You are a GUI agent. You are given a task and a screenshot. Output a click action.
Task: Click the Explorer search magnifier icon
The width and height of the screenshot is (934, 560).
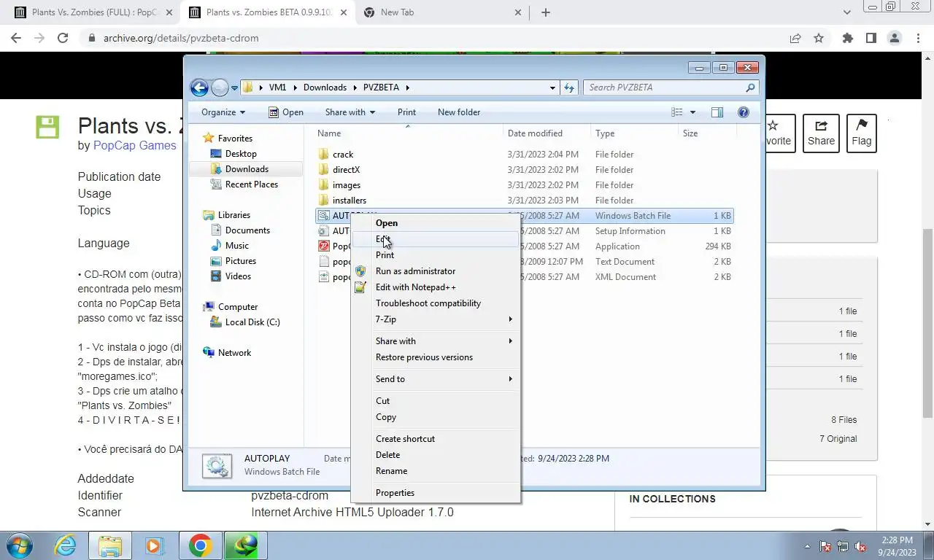point(750,87)
